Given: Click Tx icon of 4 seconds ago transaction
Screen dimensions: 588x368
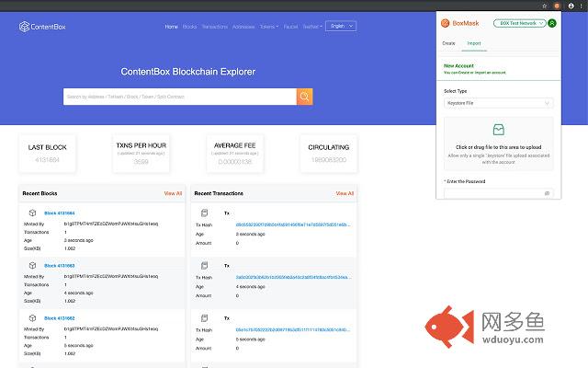Looking at the screenshot, I should [204, 266].
